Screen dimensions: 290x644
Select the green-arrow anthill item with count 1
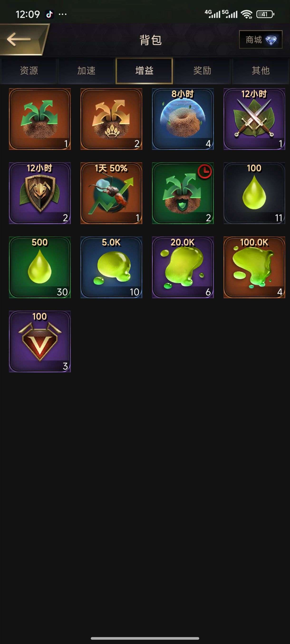[x=40, y=119]
